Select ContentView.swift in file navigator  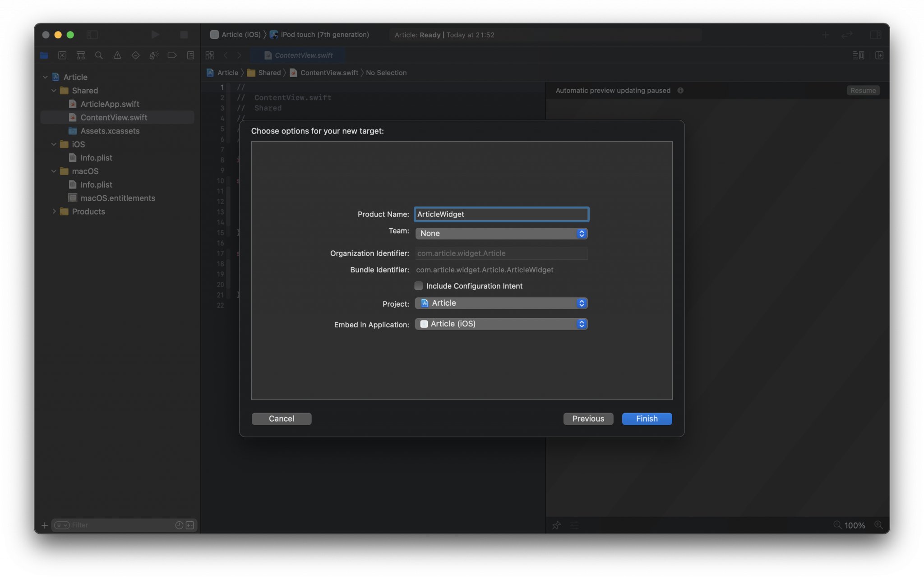coord(113,117)
